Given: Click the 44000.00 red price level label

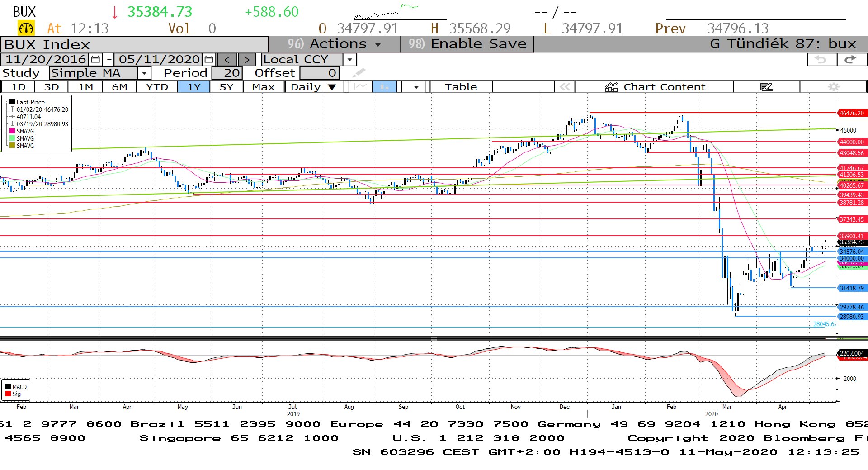Looking at the screenshot, I should coord(852,142).
